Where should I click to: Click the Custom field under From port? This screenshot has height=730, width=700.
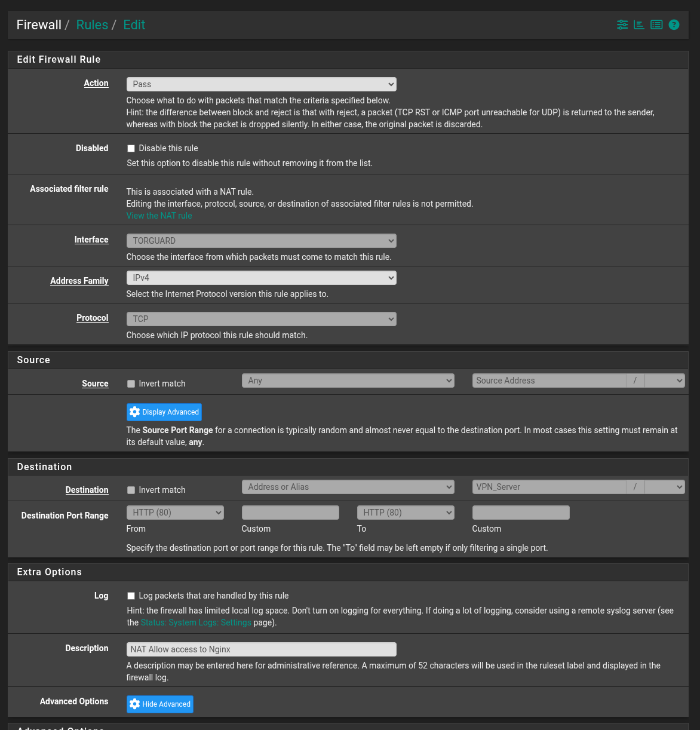tap(290, 513)
